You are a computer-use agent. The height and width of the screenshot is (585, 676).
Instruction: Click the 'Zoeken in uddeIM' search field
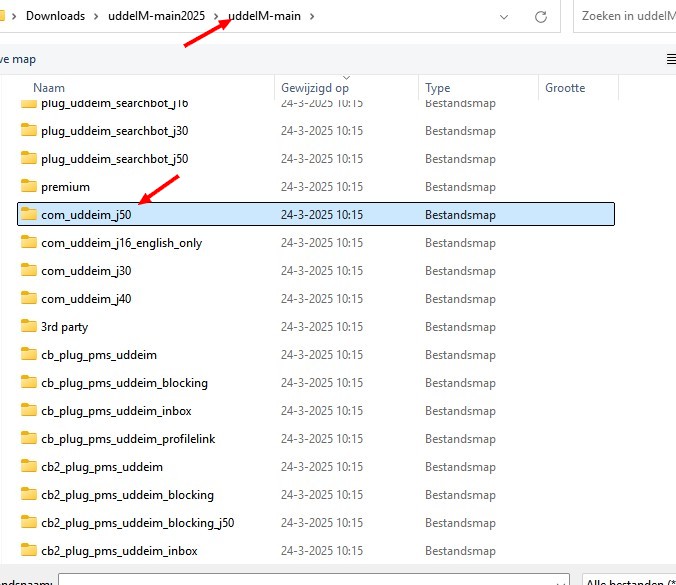pyautogui.click(x=626, y=16)
